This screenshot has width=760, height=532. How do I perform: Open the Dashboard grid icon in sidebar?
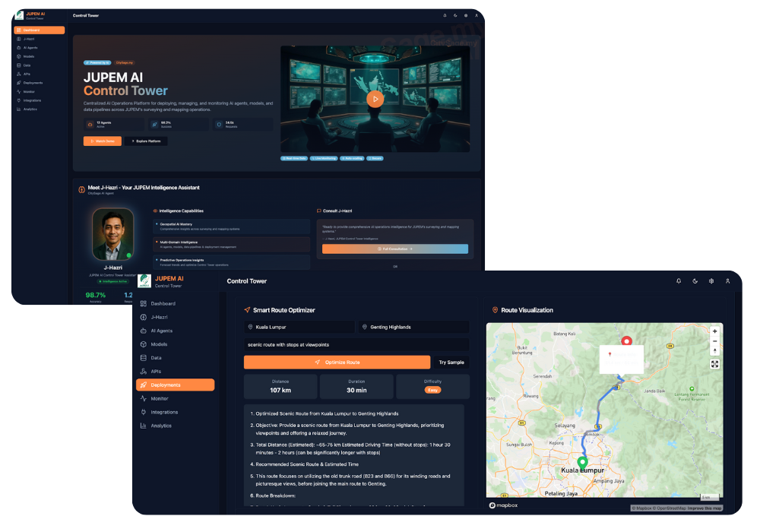coord(144,303)
